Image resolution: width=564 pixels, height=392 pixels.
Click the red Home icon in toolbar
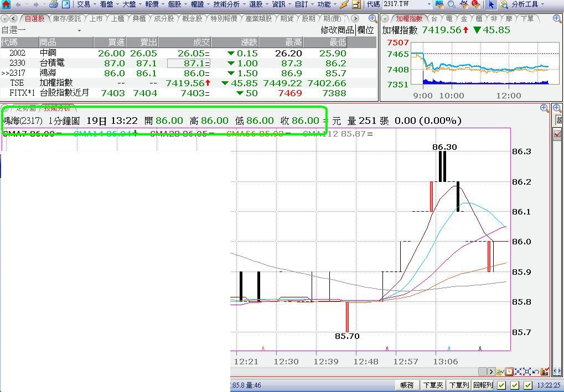pos(6,4)
